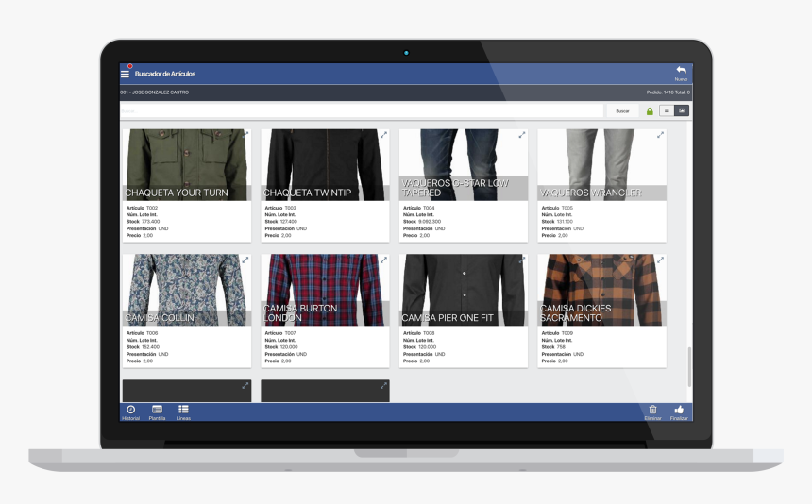This screenshot has height=504, width=812.
Task: Click stock value 758
Action: [561, 347]
